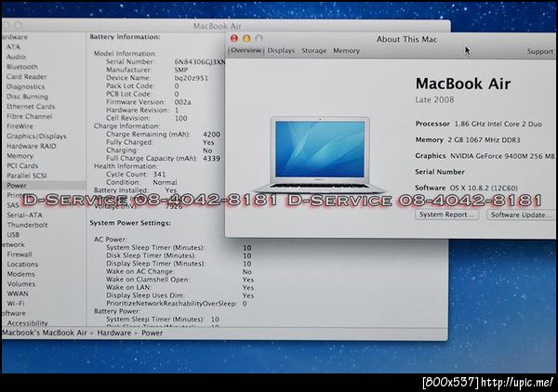Image resolution: width=558 pixels, height=392 pixels.
Task: Open the Support section
Action: coord(539,51)
